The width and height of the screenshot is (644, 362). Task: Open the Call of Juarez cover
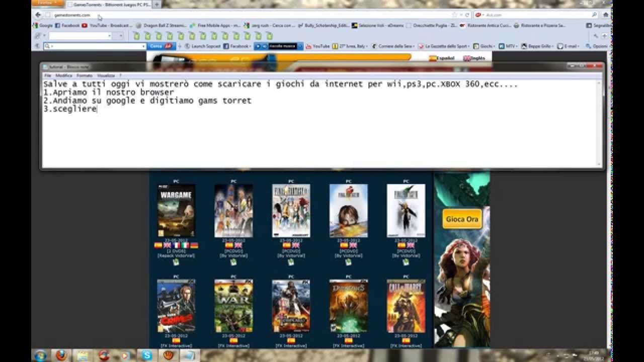coord(406,306)
